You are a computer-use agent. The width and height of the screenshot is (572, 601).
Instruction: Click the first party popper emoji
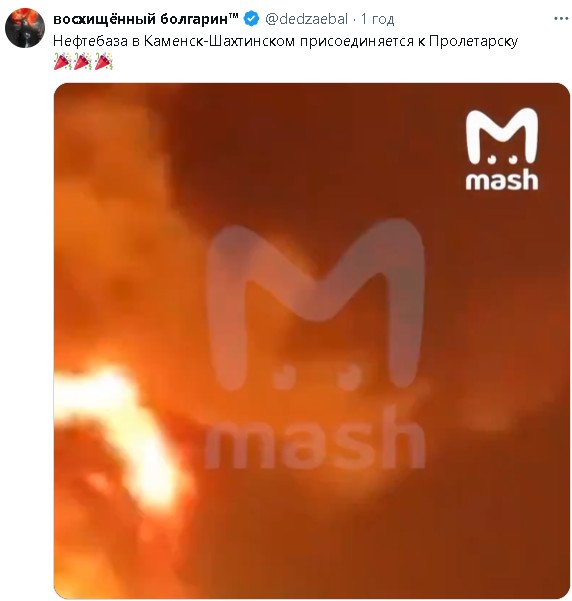[63, 61]
